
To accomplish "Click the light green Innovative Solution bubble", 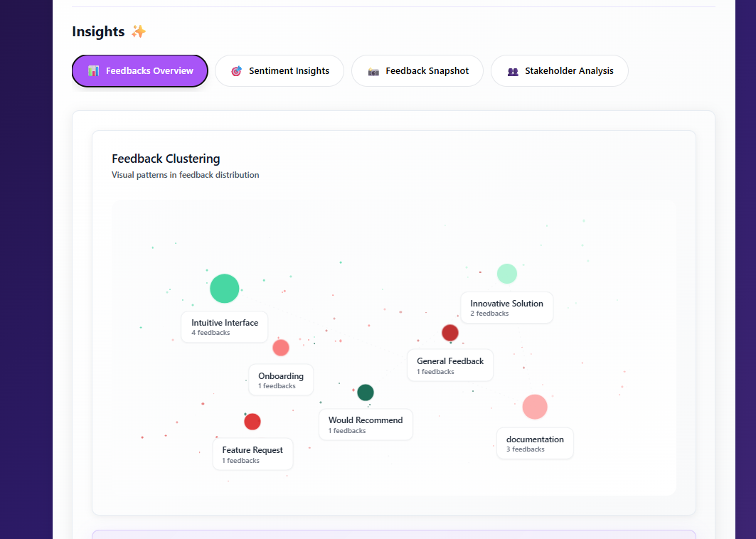I will [506, 274].
